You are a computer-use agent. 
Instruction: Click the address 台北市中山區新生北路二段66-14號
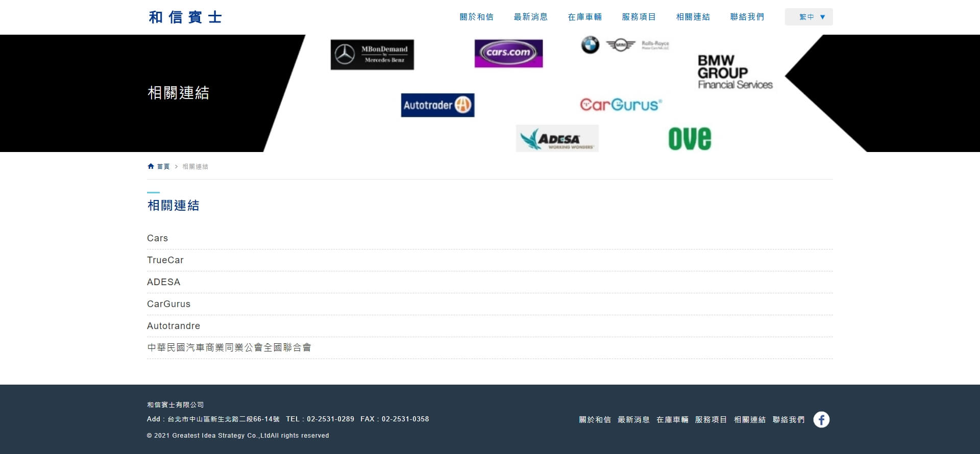[x=224, y=419]
